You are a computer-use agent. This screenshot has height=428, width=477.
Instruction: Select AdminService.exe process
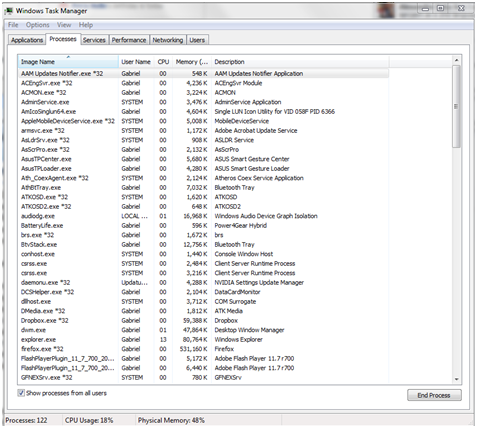[x=203, y=102]
